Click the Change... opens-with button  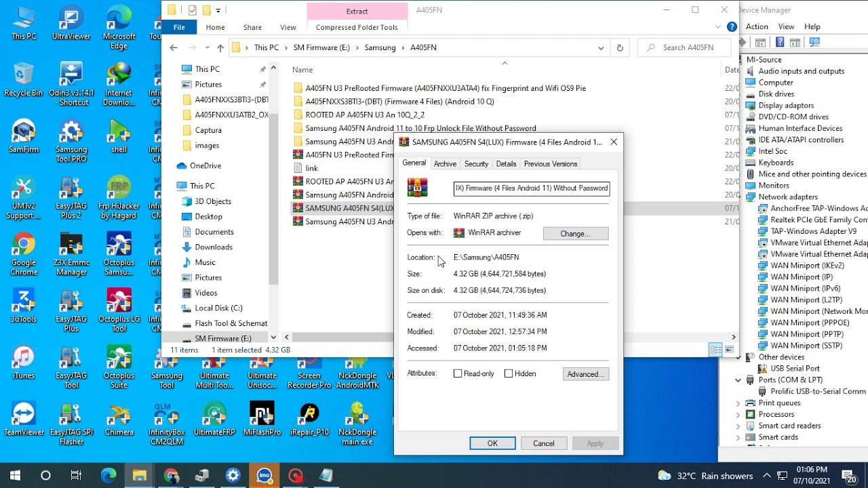coord(576,233)
